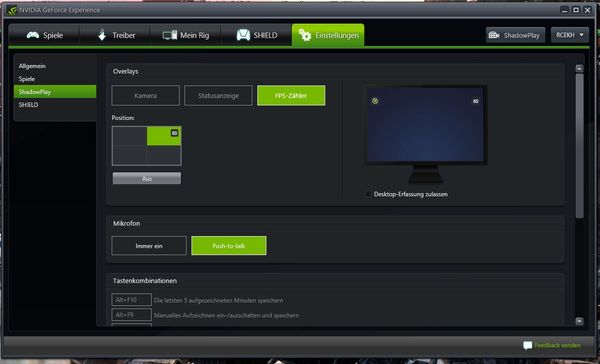Screen dimensions: 600x364
Task: Turn off overlay with Aus button
Action: coord(147,178)
